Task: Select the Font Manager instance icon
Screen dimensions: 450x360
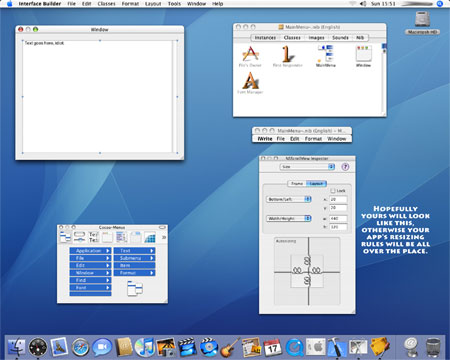Action: [250, 80]
